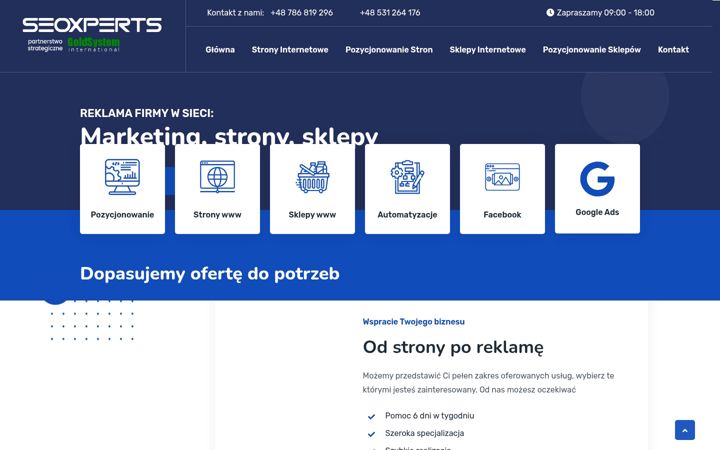Screen dimensions: 720x450
Task: Open the Sklepy Internetowe menu item
Action: [488, 50]
